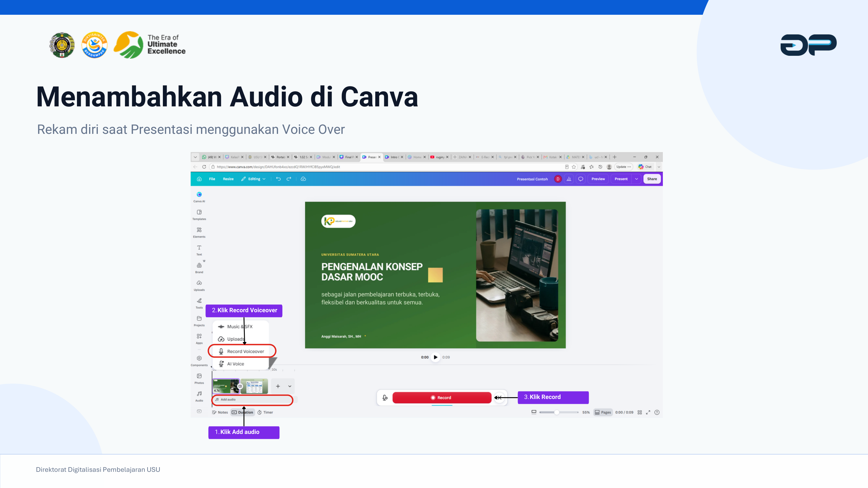
Task: Click the zoom-out page icon beside slider
Action: 534,412
